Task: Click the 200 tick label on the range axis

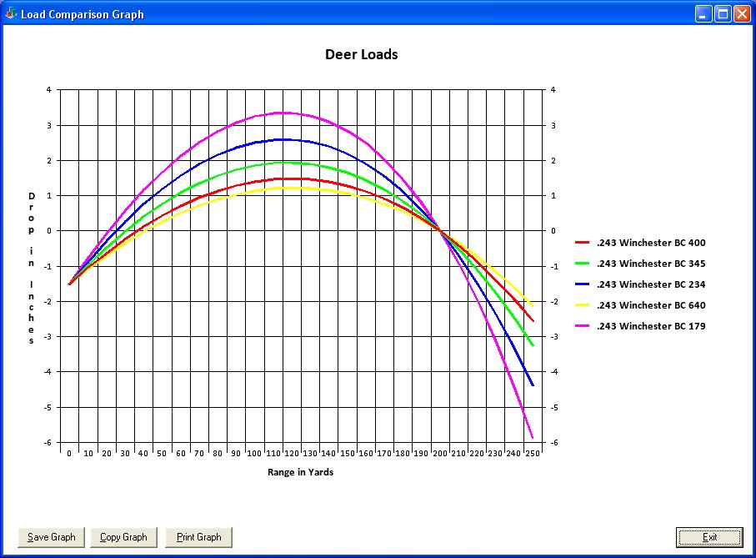Action: click(x=439, y=453)
